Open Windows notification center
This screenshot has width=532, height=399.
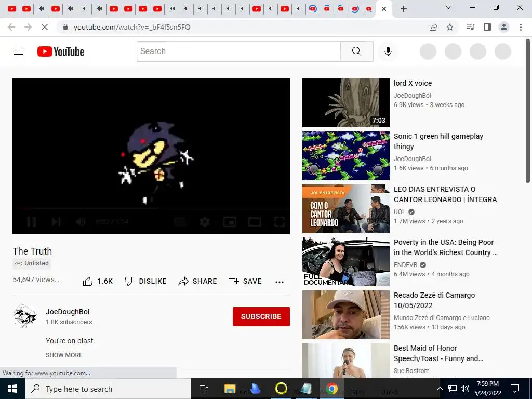(515, 389)
